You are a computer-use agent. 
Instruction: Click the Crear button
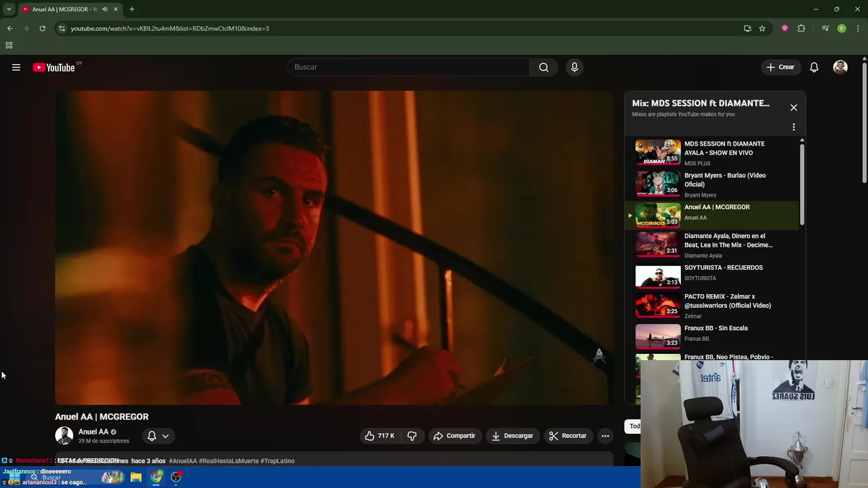[x=781, y=67]
